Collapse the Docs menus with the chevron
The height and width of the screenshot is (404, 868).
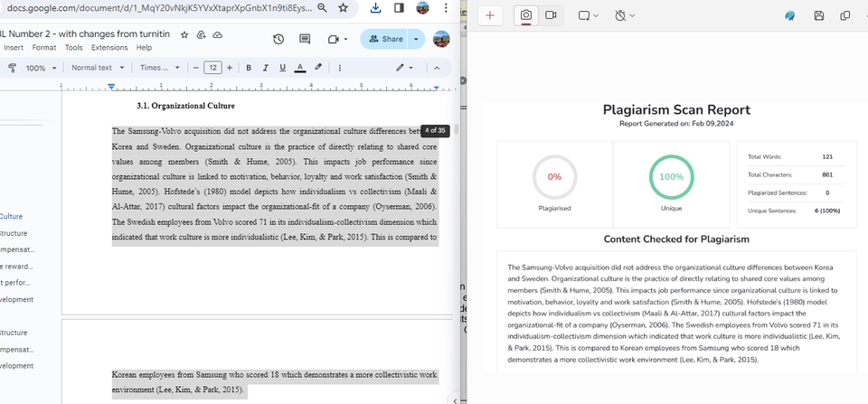[x=437, y=68]
